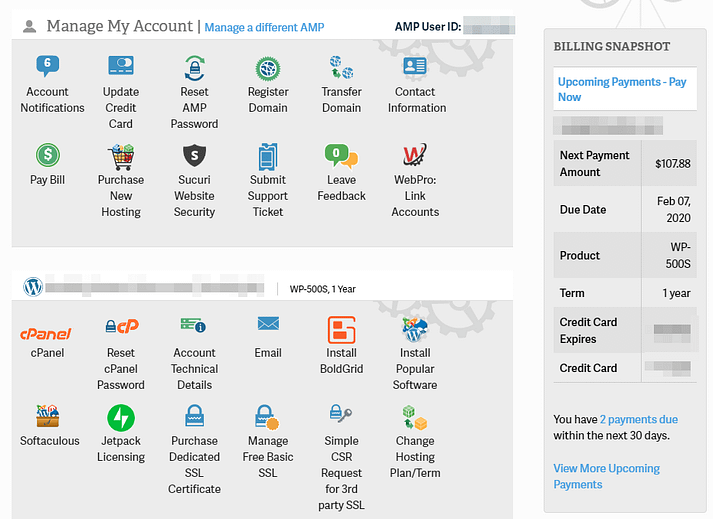Click the Update Credit Card icon
The height and width of the screenshot is (519, 713).
pyautogui.click(x=121, y=66)
